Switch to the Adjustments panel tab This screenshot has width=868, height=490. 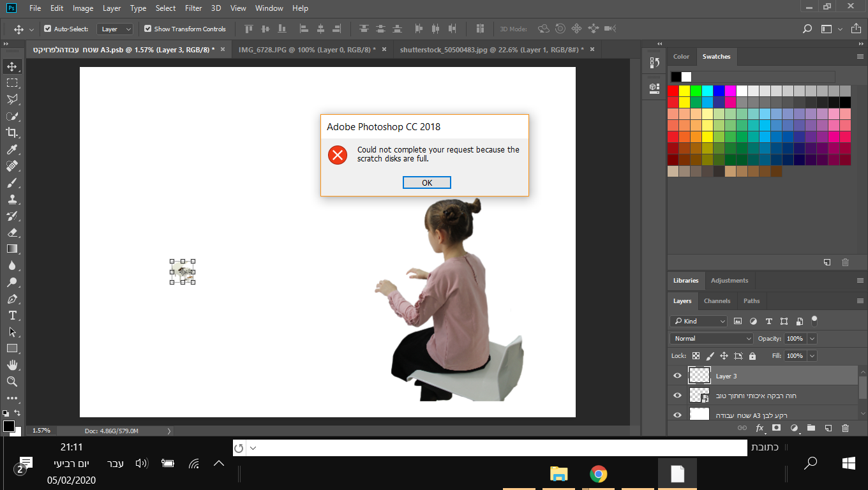point(729,280)
